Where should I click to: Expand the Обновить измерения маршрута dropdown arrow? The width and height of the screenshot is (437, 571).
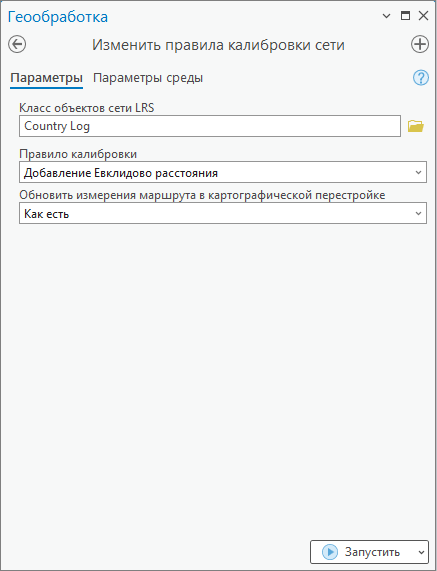[418, 213]
